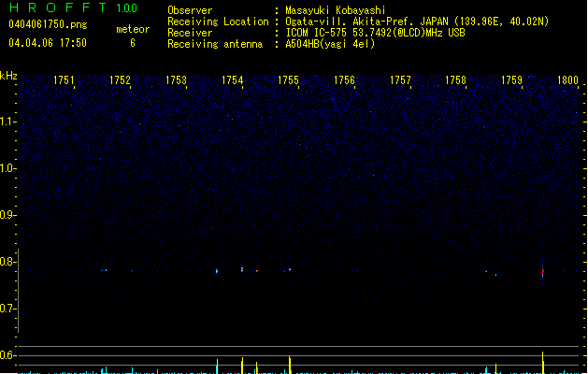Click the Receiving Location label
This screenshot has height=374, width=588.
218,22
